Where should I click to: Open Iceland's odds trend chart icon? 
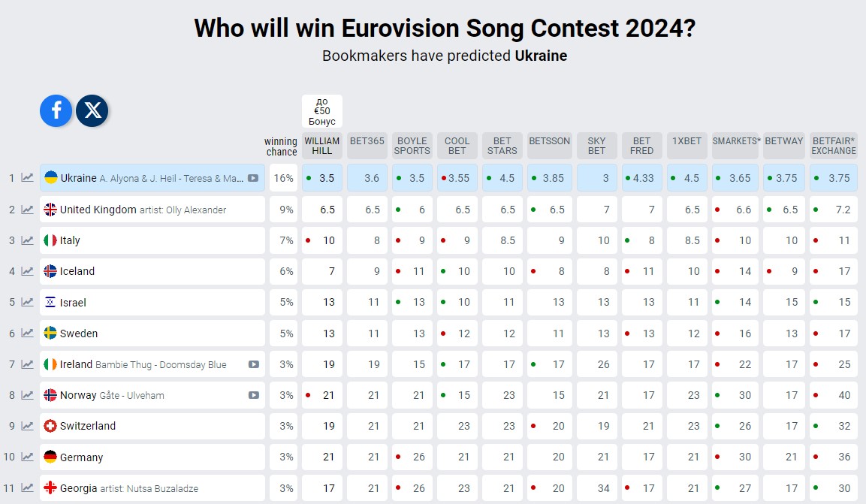tap(27, 271)
